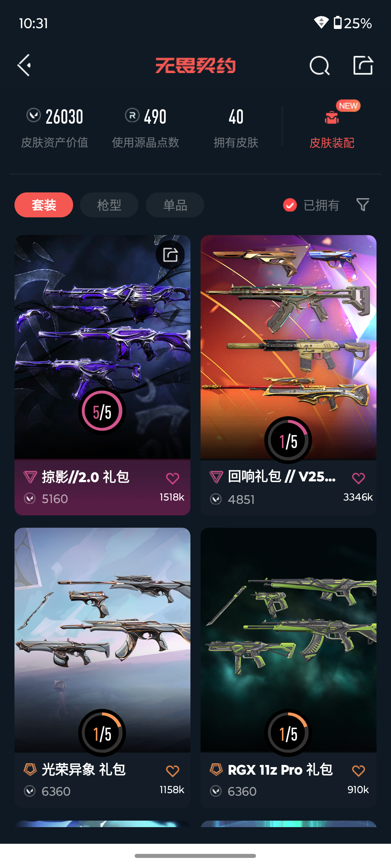The height and width of the screenshot is (868, 391).
Task: Toggle the 已拥有 owned checkbox
Action: tap(290, 205)
